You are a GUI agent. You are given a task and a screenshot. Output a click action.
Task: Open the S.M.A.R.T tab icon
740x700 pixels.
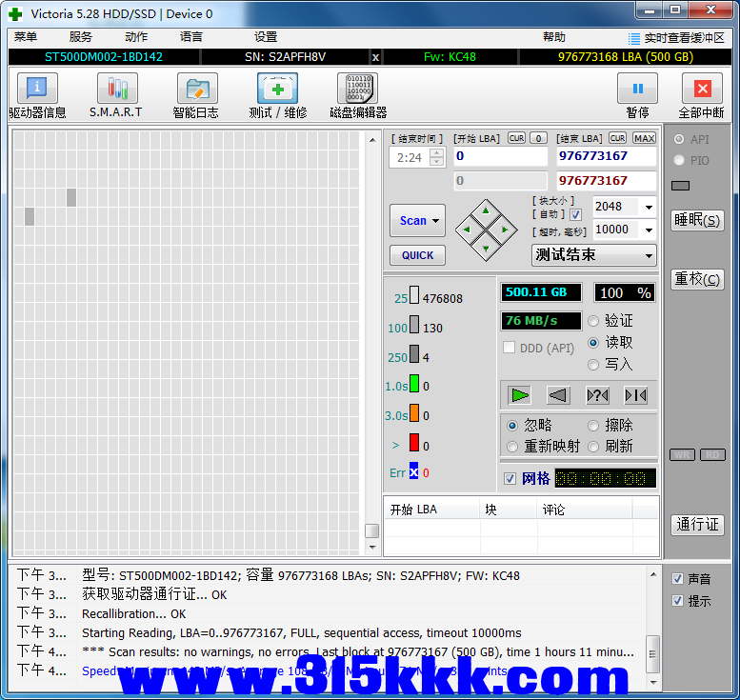[x=117, y=89]
